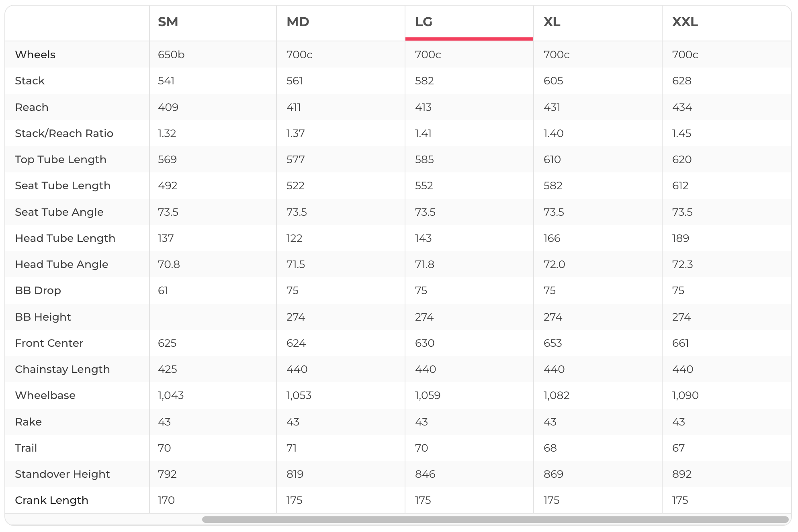
Task: Select the XXL size column header
Action: 685,22
